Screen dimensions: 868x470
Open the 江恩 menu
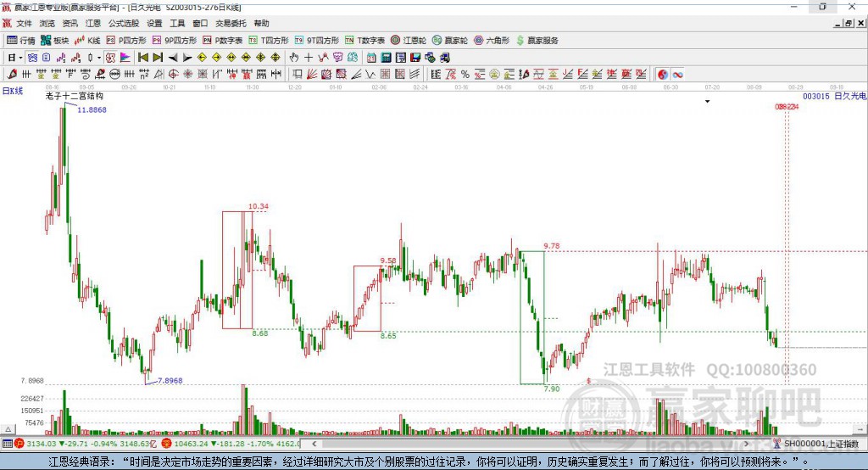(x=93, y=23)
